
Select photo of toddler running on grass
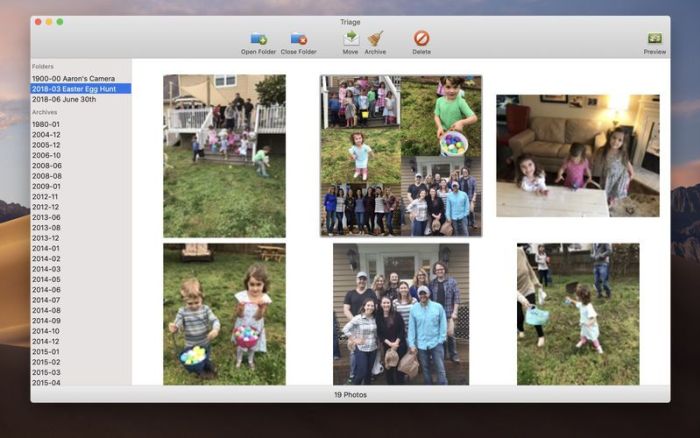pyautogui.click(x=578, y=314)
